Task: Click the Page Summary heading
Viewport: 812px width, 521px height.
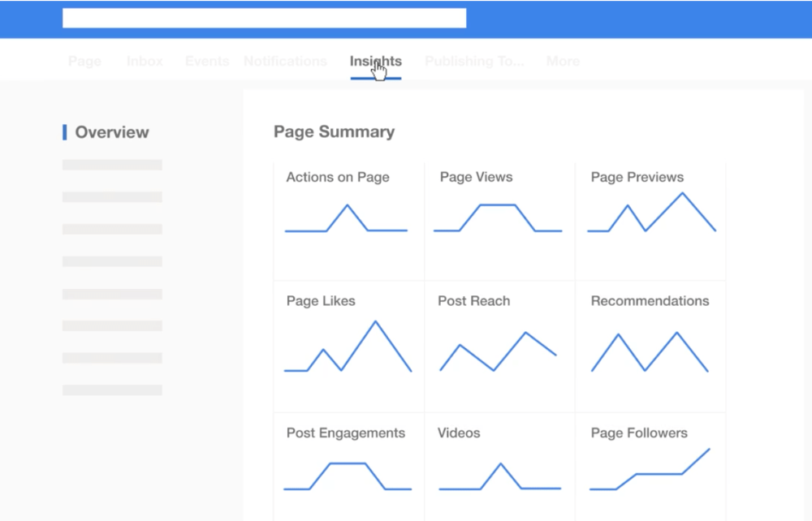Action: (334, 132)
